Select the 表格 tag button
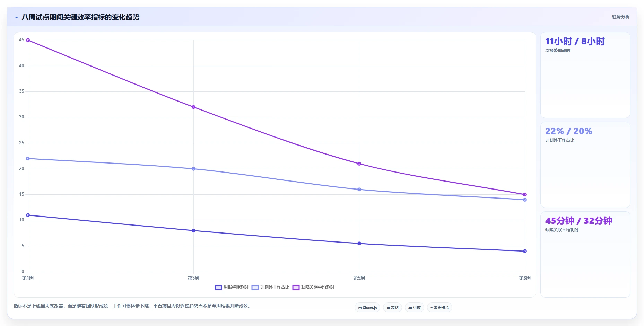 (x=392, y=308)
